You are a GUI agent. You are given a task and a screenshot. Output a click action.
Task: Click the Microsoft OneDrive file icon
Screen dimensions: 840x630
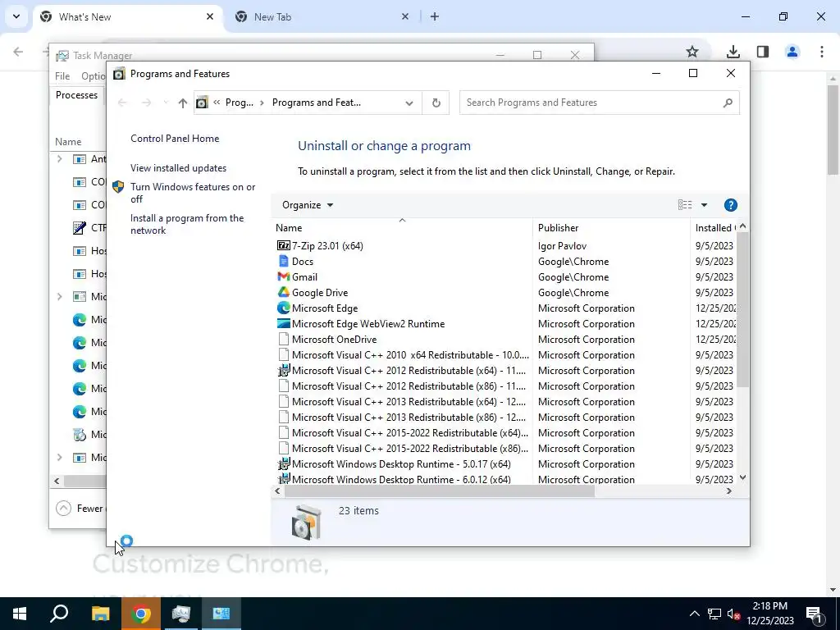283,339
